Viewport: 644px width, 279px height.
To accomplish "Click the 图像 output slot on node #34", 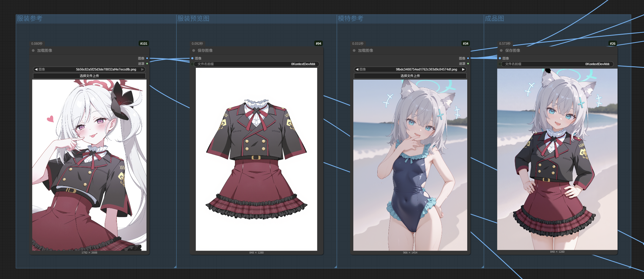I will click(468, 58).
